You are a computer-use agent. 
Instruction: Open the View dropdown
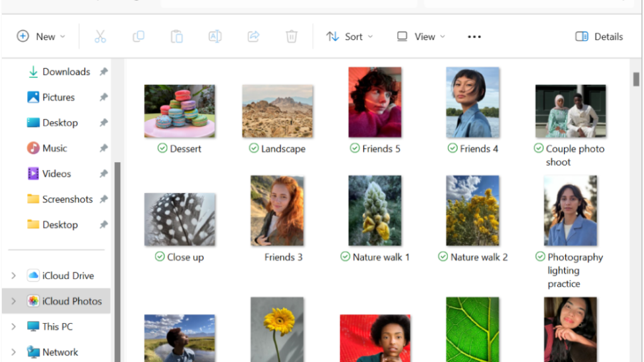point(420,36)
